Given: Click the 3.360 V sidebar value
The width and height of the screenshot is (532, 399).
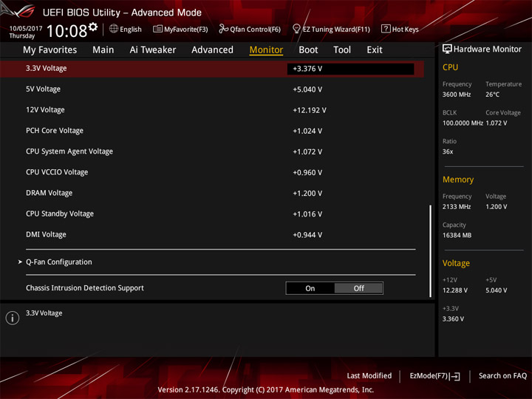Looking at the screenshot, I should click(x=453, y=319).
